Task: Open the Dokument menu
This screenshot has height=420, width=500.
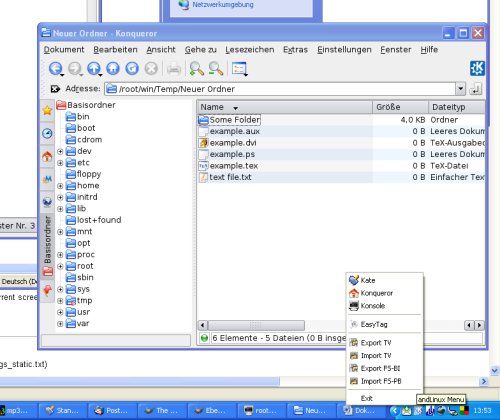Action: (x=64, y=50)
